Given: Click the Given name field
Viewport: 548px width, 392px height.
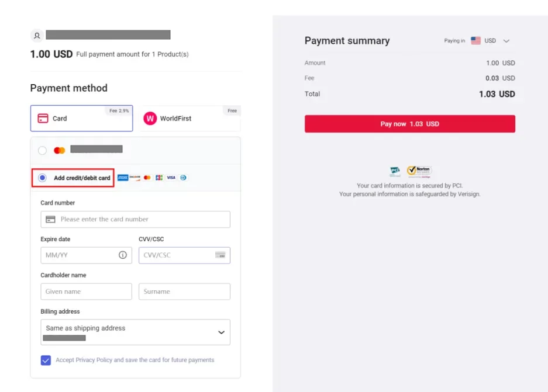Looking at the screenshot, I should 86,292.
